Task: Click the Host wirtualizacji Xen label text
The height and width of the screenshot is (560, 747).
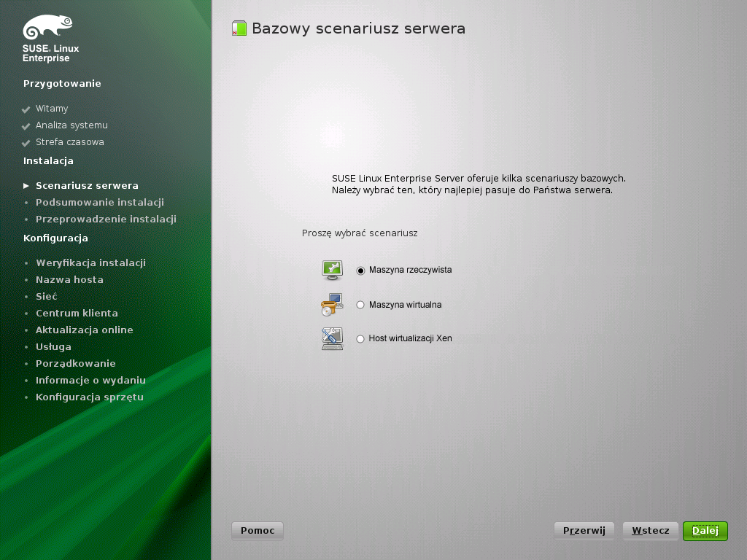Action: click(410, 338)
